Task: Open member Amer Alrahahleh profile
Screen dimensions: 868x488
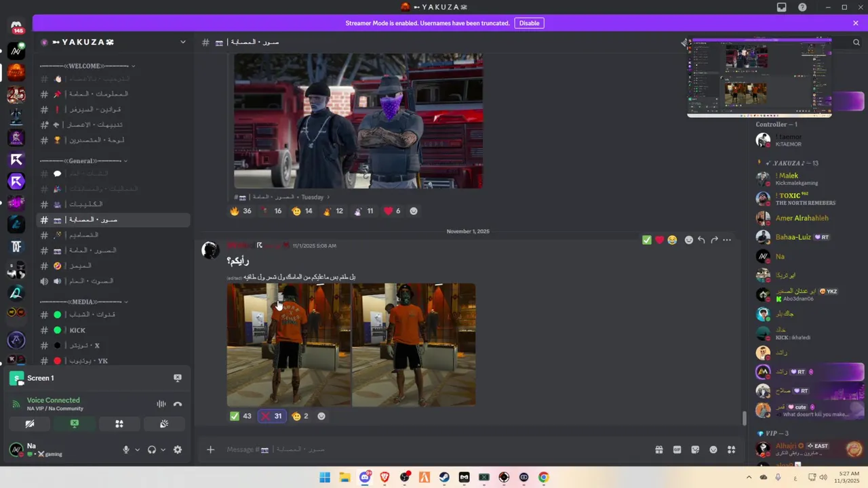Action: (808, 218)
